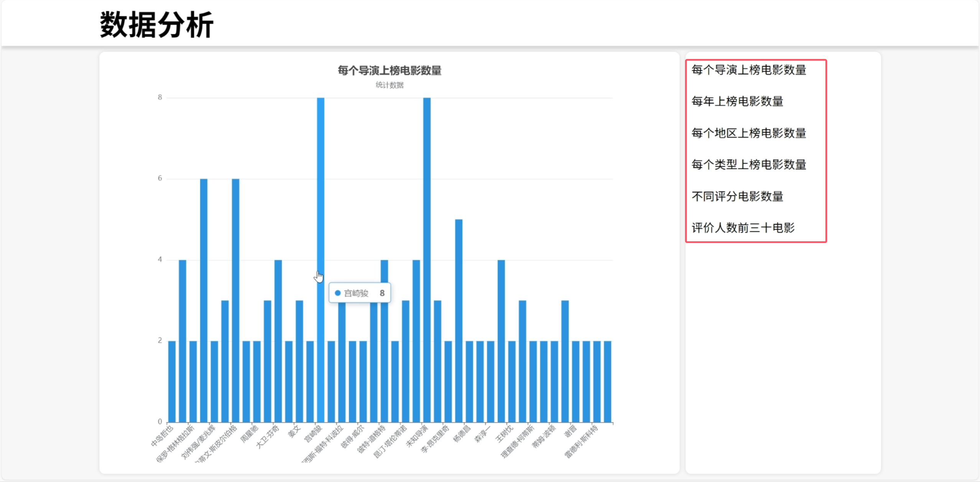Screen dimensions: 980x482
Task: Switch to 每年上榜电影数量 chart
Action: (737, 101)
